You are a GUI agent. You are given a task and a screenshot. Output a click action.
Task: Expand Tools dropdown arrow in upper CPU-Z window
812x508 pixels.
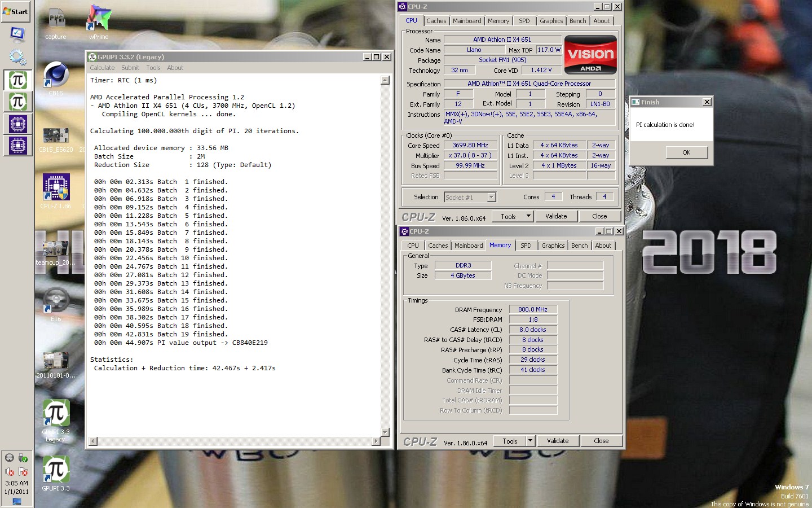tap(529, 216)
